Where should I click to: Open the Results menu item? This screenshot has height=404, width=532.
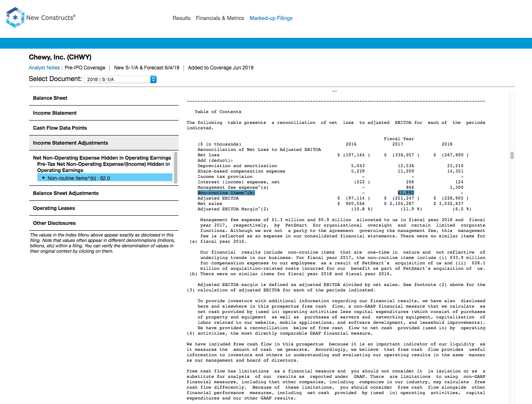(181, 18)
